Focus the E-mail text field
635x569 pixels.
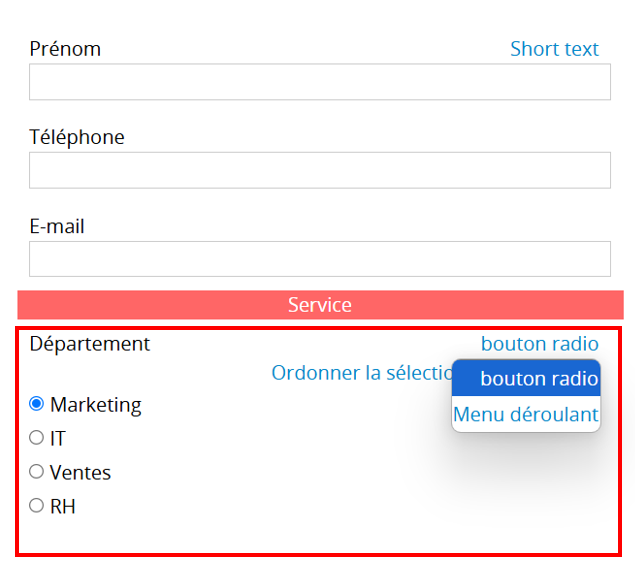320,259
